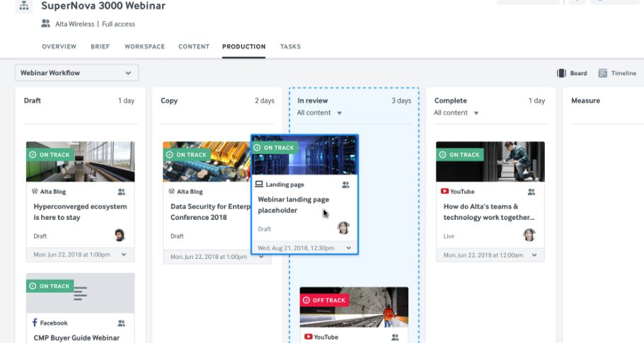The image size is (644, 343).
Task: Click assignee avatar on Webinar landing page card
Action: [x=343, y=228]
